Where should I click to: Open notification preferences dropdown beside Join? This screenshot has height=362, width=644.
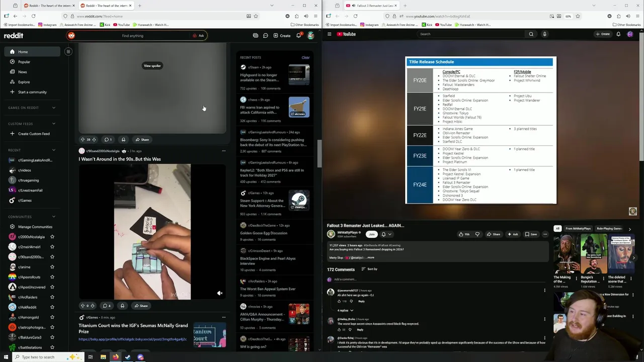386,234
